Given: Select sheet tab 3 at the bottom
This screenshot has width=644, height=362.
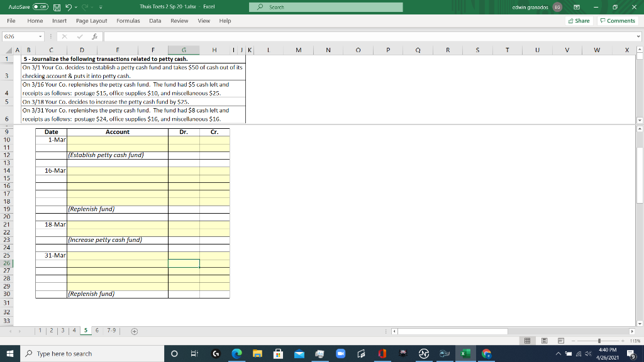Looking at the screenshot, I should pyautogui.click(x=61, y=330).
